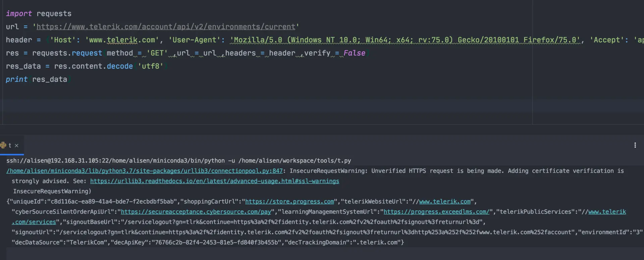This screenshot has height=260, width=644.
Task: Click 'res_data' inside the print call
Action: point(50,79)
